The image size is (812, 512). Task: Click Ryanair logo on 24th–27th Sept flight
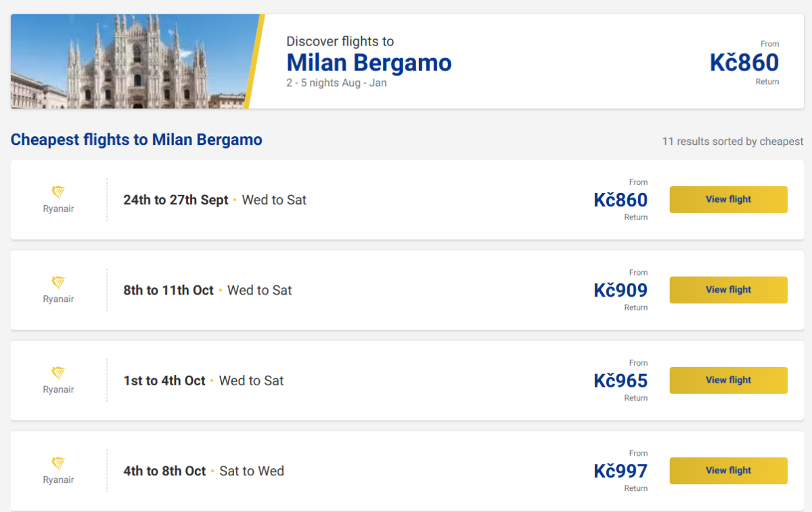click(x=58, y=193)
